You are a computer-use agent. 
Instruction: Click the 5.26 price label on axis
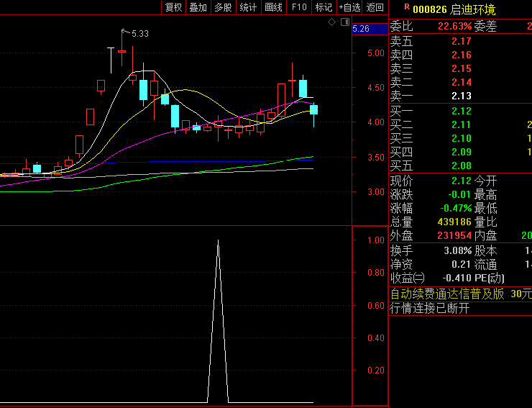(361, 29)
